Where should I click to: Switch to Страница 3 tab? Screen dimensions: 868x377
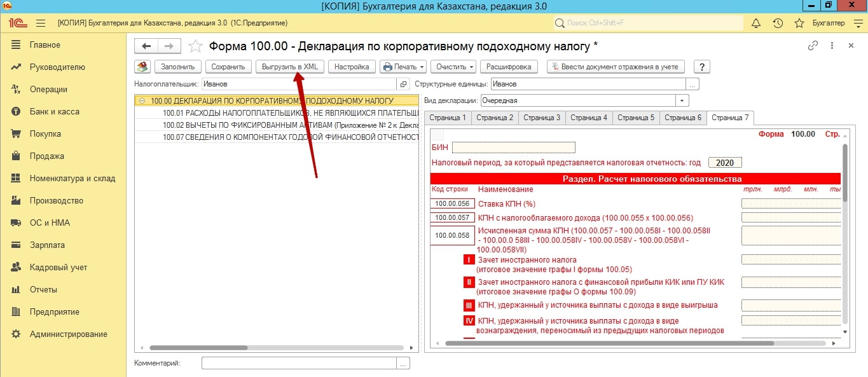[541, 118]
